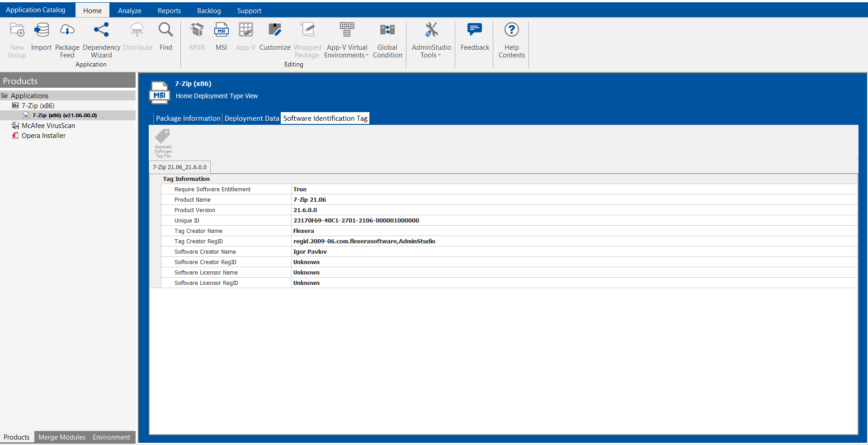
Task: Click the Tag Creator RegID value
Action: click(574, 241)
